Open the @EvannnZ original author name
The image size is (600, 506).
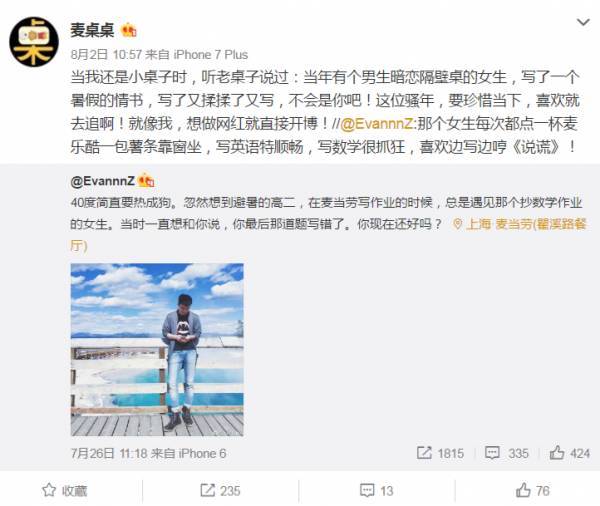coord(103,181)
